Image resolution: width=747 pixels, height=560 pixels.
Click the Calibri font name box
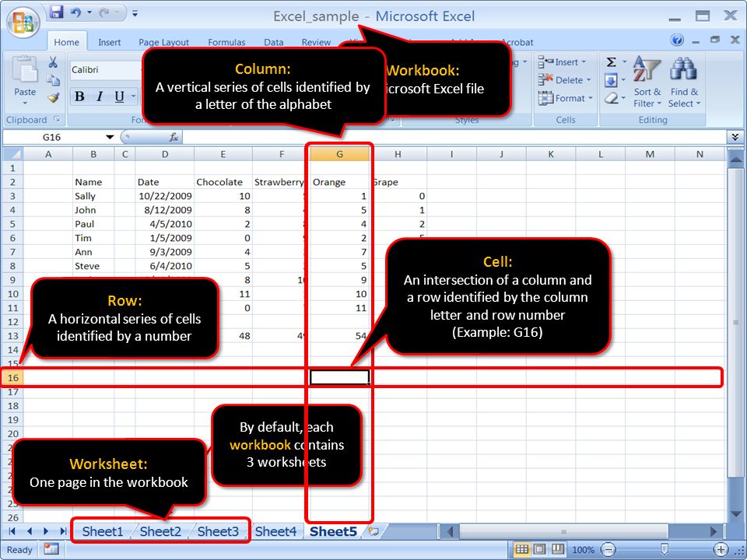(x=106, y=70)
